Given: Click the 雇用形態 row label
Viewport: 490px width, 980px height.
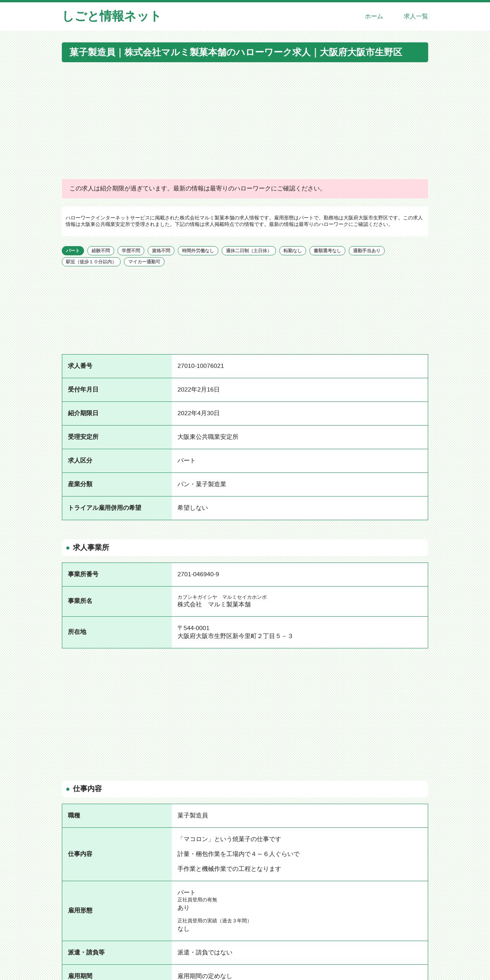Looking at the screenshot, I should tap(80, 911).
